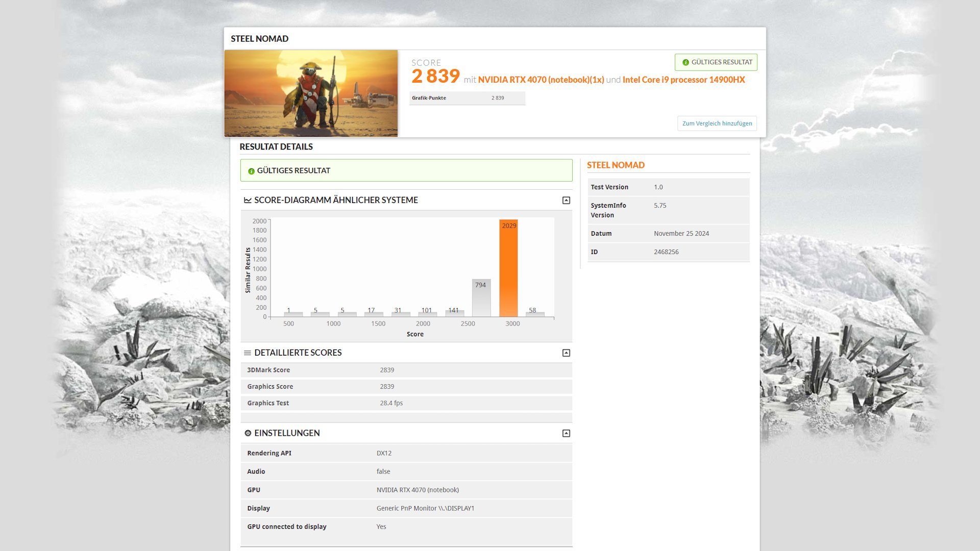The width and height of the screenshot is (980, 551).
Task: Open the NVIDIA RTX 4070 (notebook) link
Action: click(x=541, y=80)
